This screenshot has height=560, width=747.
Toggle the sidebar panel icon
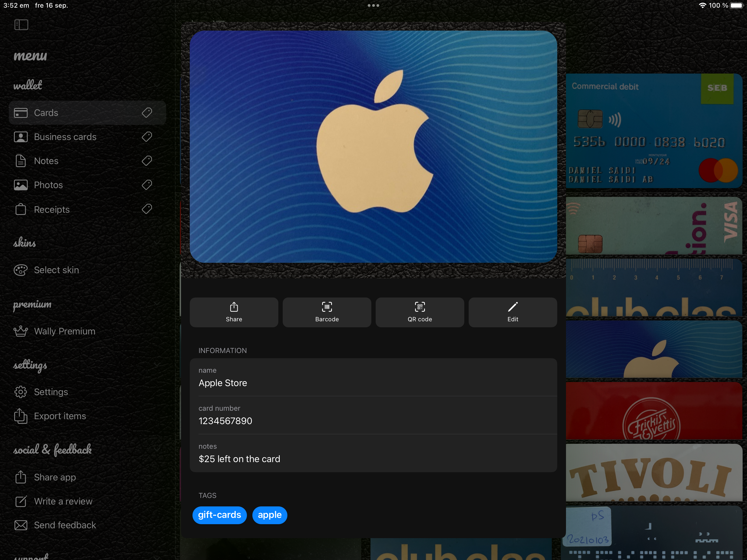point(21,25)
